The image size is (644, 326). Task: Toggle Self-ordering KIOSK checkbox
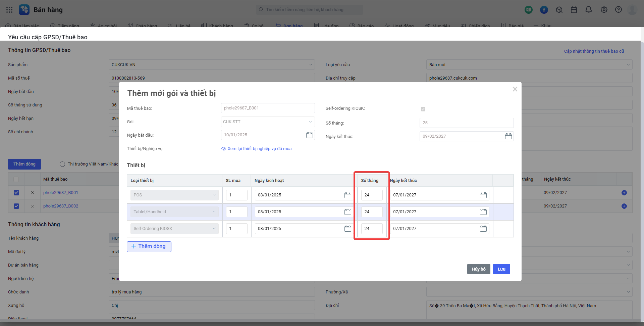pos(423,109)
